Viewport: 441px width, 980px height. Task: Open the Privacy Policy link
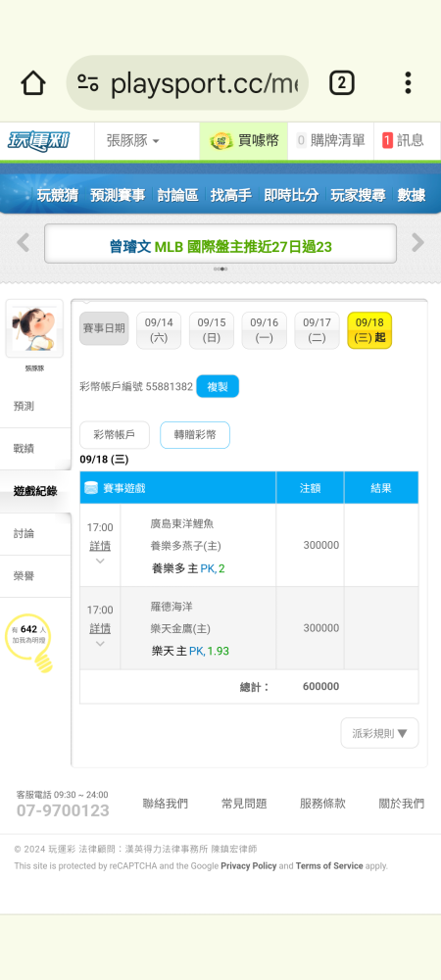pyautogui.click(x=249, y=866)
